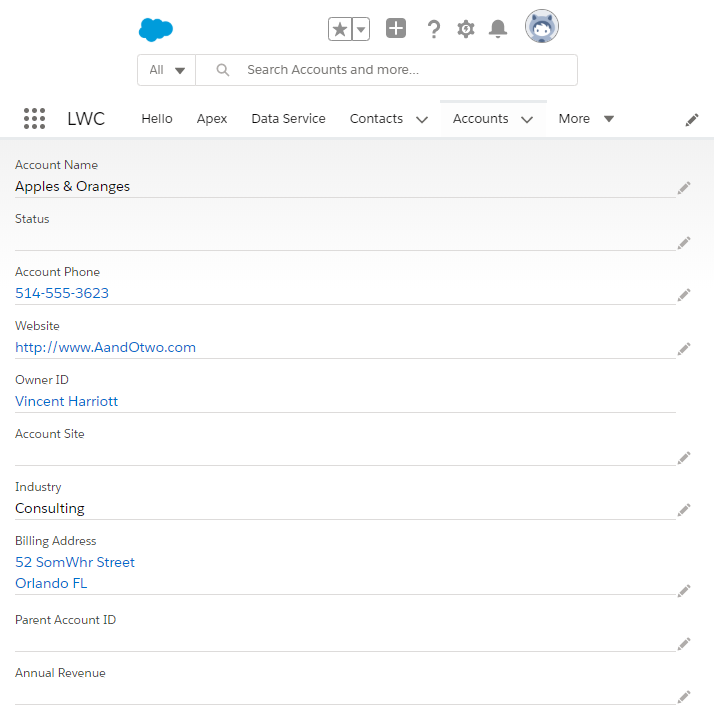Edit the Website field

pos(684,349)
